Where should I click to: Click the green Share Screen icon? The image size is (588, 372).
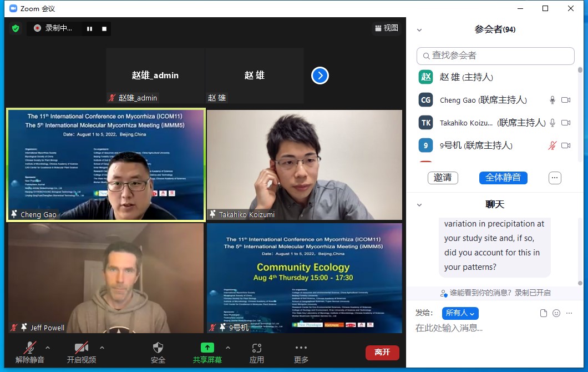pyautogui.click(x=207, y=348)
